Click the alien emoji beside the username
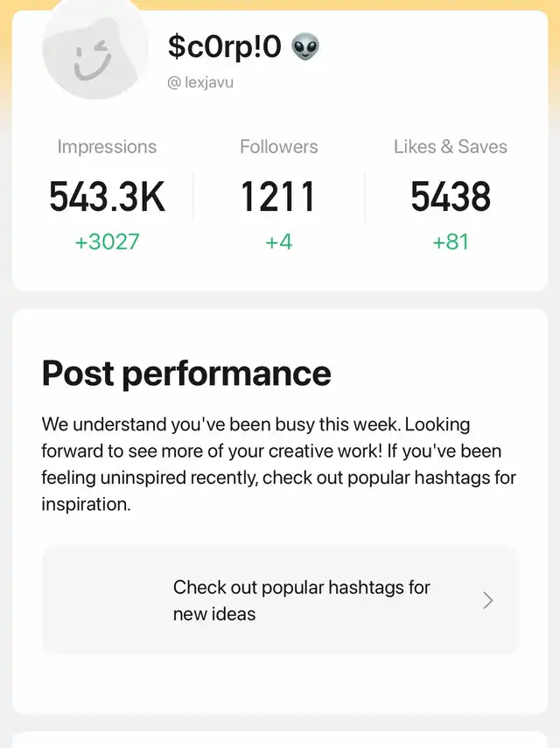Screen dimensions: 560x748 coord(305,47)
